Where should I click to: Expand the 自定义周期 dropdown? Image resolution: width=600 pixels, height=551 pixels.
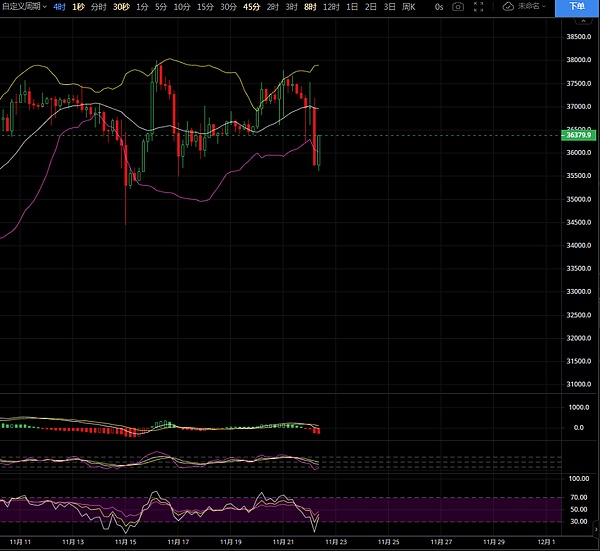25,6
